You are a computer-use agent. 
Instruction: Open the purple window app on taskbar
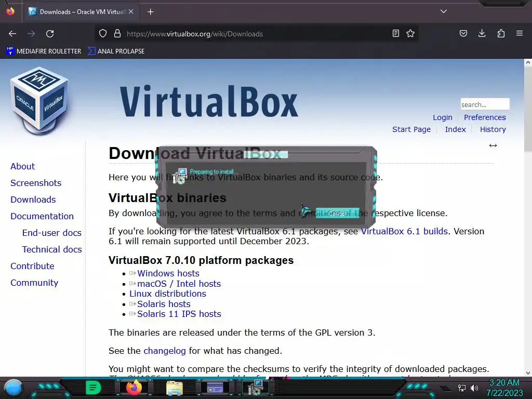coord(215,388)
